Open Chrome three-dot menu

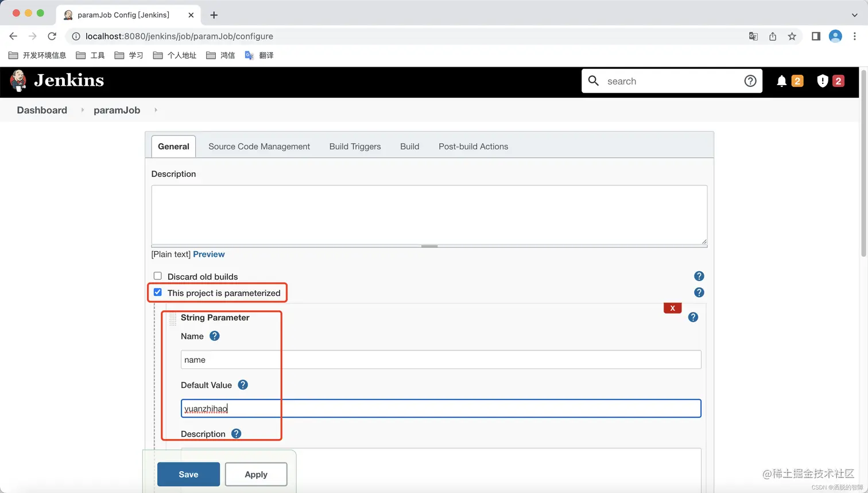coord(855,36)
